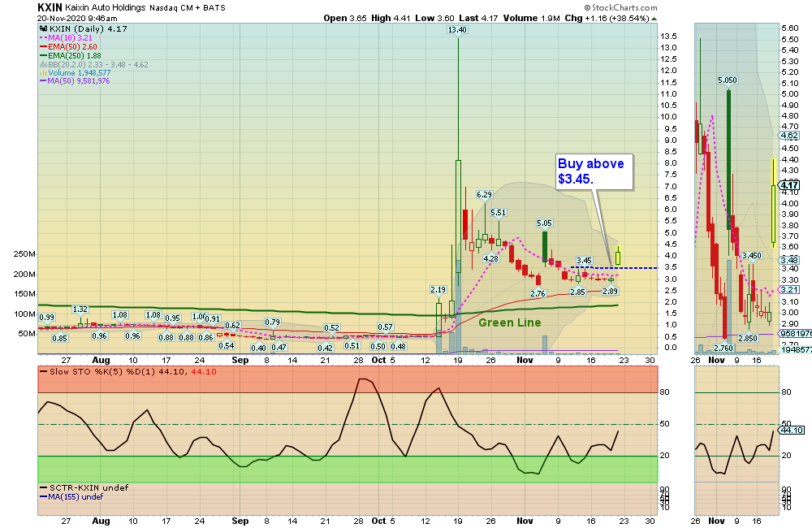Click the 9581976 volume average tag

tap(795, 334)
